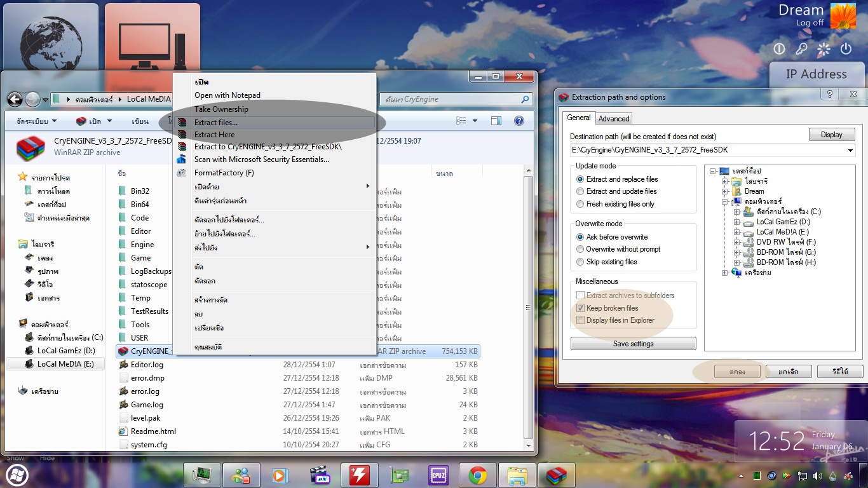Click the help question mark in Extraction dialog title
This screenshot has width=868, height=488.
pos(830,94)
